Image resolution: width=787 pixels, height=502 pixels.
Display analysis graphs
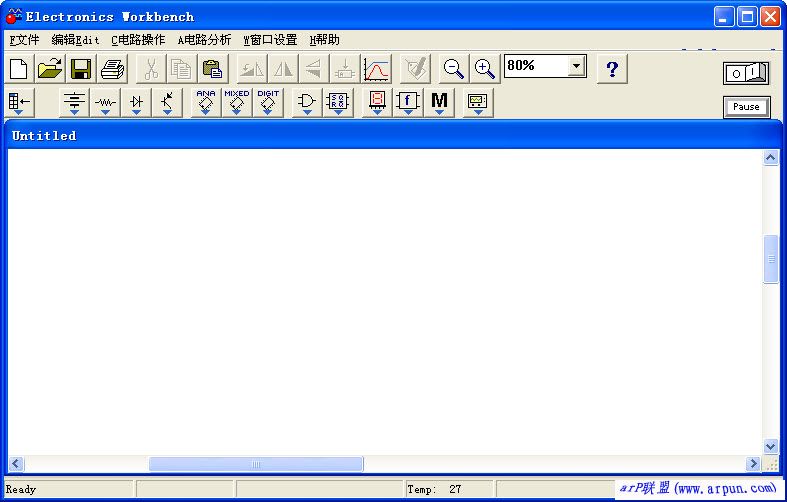coord(376,68)
